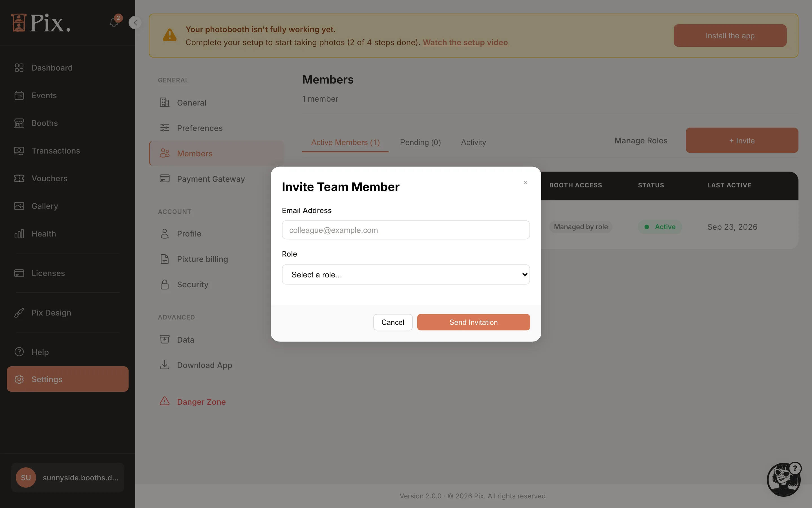
Task: Open the Watch the setup video link
Action: click(465, 42)
